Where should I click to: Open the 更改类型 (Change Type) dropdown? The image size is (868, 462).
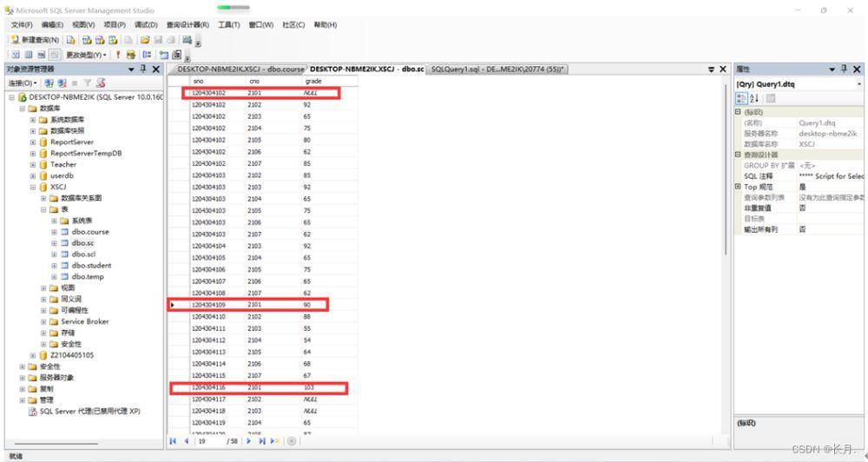point(85,55)
